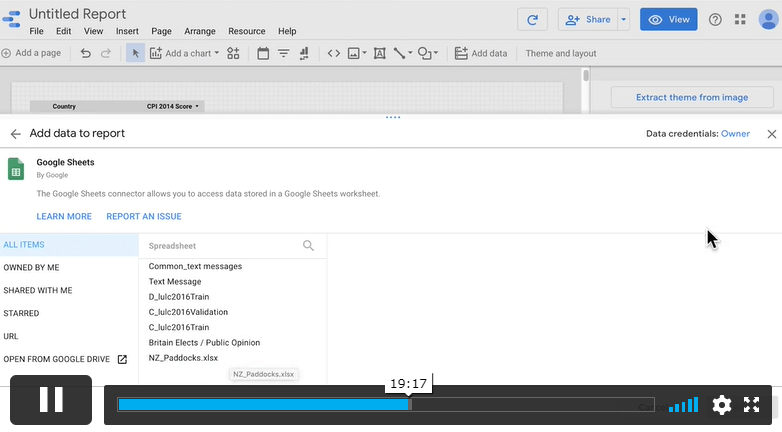Open the REPORT AN ISSUE link
This screenshot has width=782, height=432.
(x=144, y=216)
